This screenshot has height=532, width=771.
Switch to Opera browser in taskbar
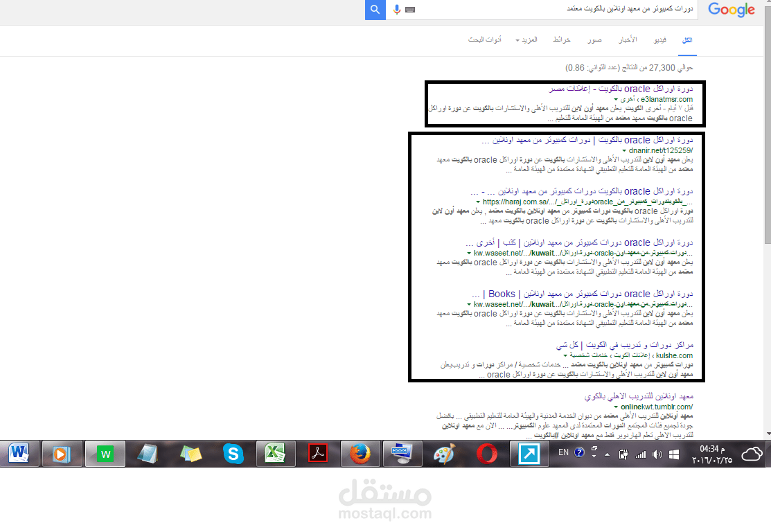click(487, 453)
